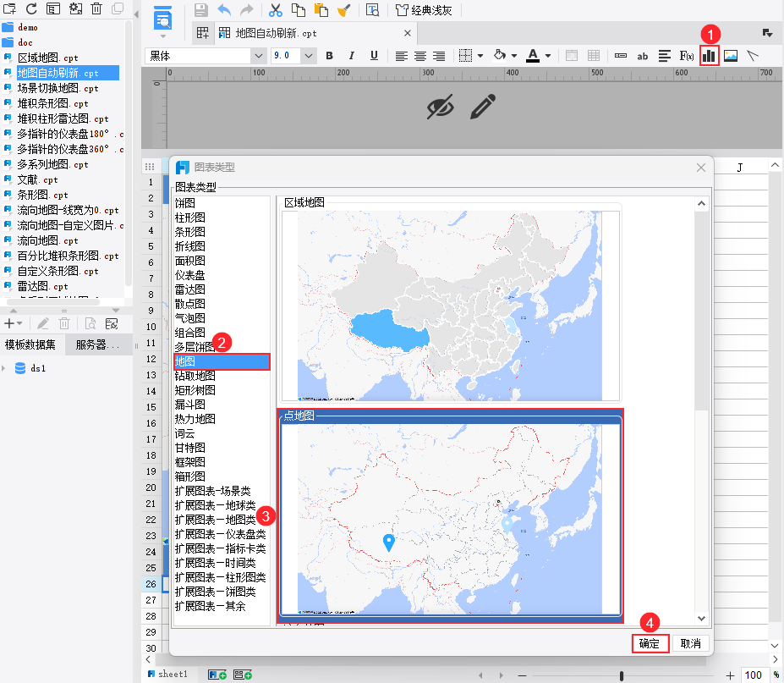Screen dimensions: 784x683
Task: Click the Delete trash icon at top left
Action: pos(96,8)
